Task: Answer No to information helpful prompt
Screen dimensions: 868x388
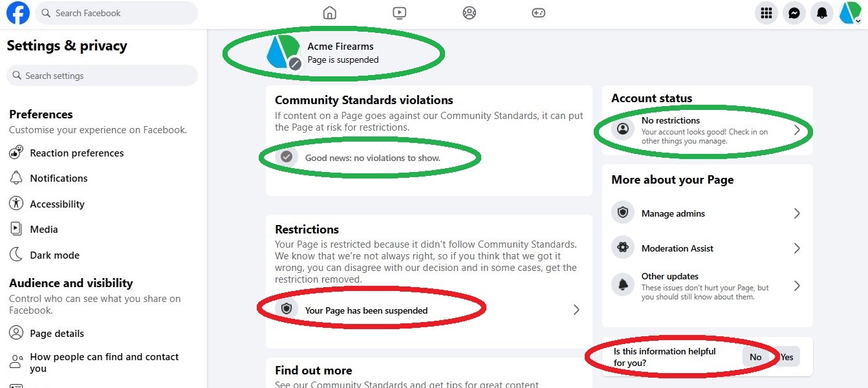Action: (755, 357)
